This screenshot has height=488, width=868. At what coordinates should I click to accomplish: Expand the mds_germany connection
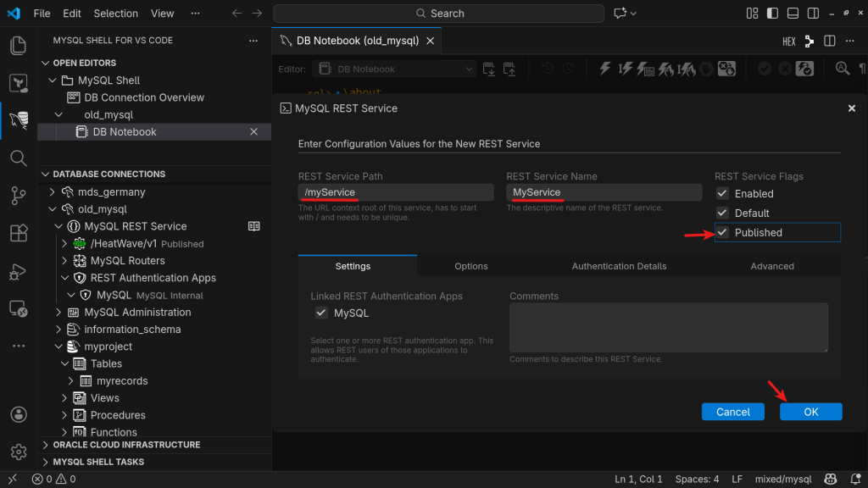pos(52,191)
